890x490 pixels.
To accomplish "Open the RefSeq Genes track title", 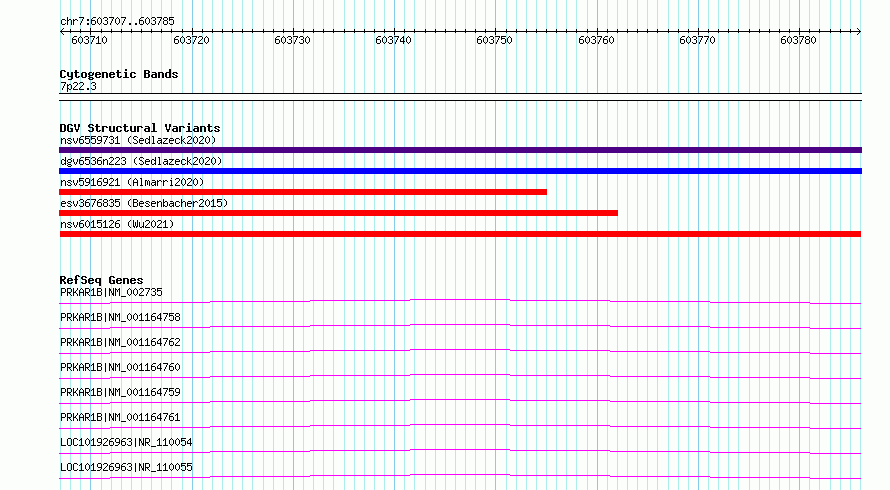I will [x=101, y=280].
